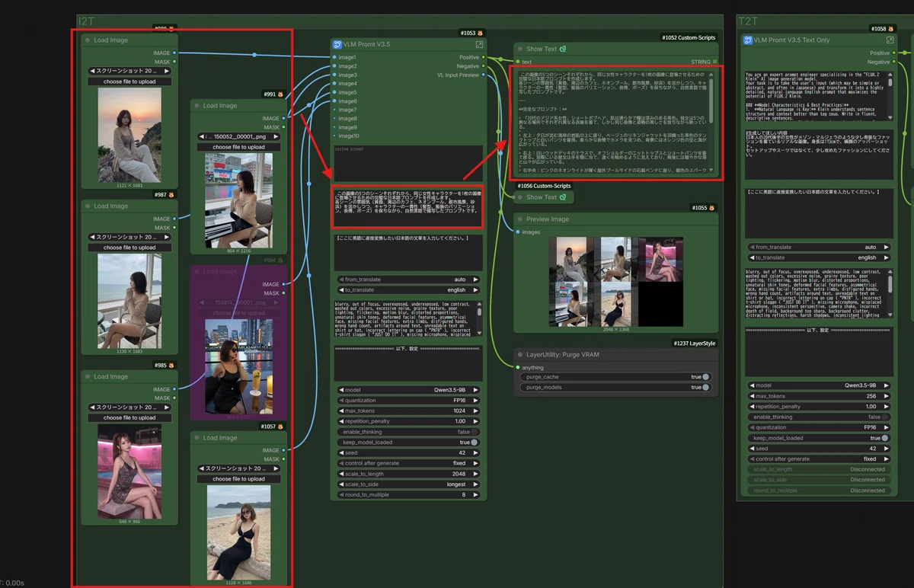
Task: Click choose file to upload in Load Image #991
Action: point(239,147)
